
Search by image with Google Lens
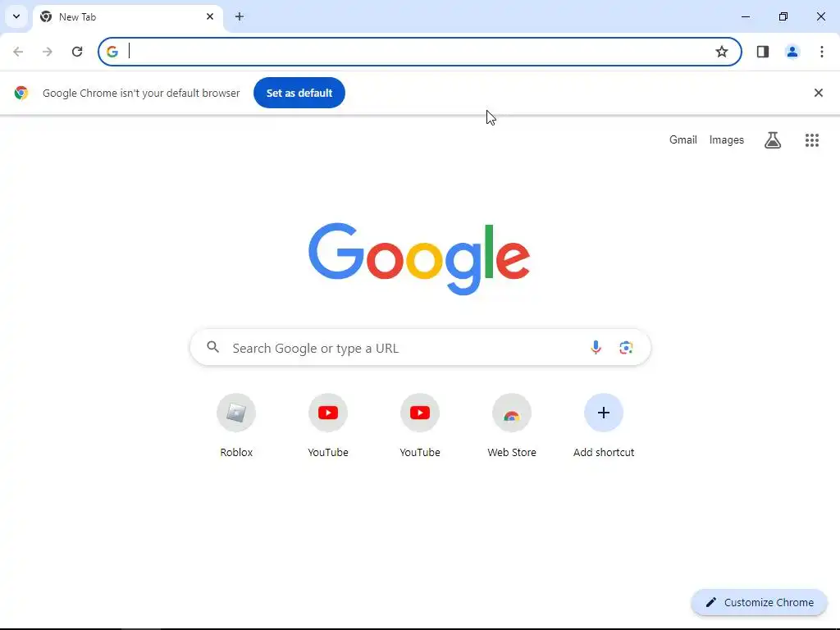626,348
